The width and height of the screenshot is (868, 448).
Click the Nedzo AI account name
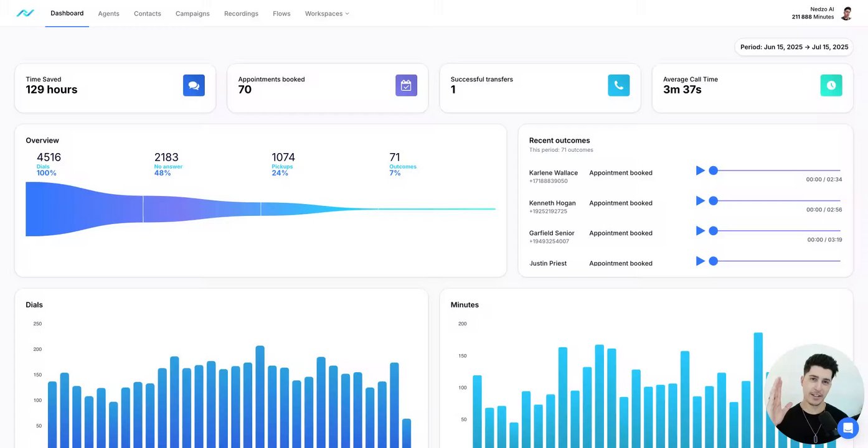[x=822, y=9]
